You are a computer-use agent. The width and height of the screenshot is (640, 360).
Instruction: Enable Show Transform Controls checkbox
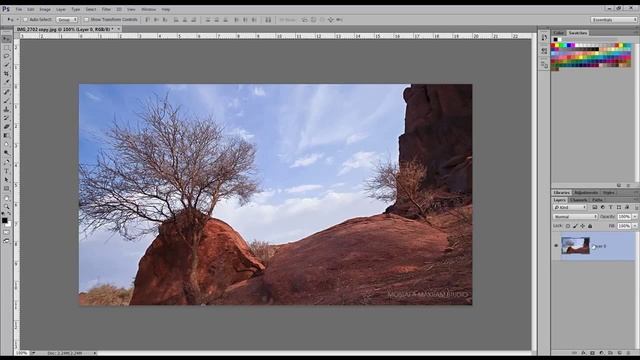(86, 20)
